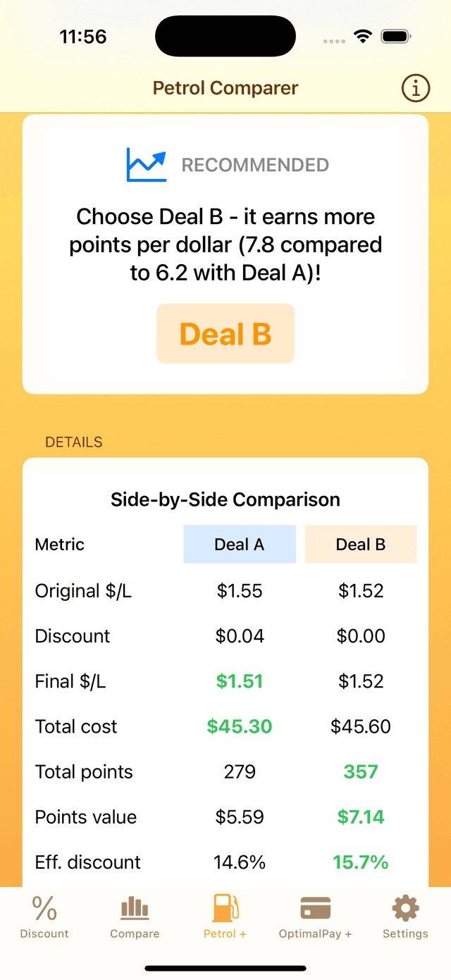Click the Side-by-Side Comparison title

pyautogui.click(x=225, y=500)
